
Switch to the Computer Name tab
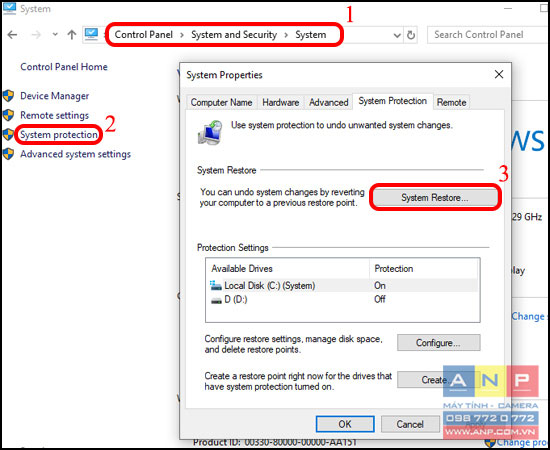coord(221,102)
